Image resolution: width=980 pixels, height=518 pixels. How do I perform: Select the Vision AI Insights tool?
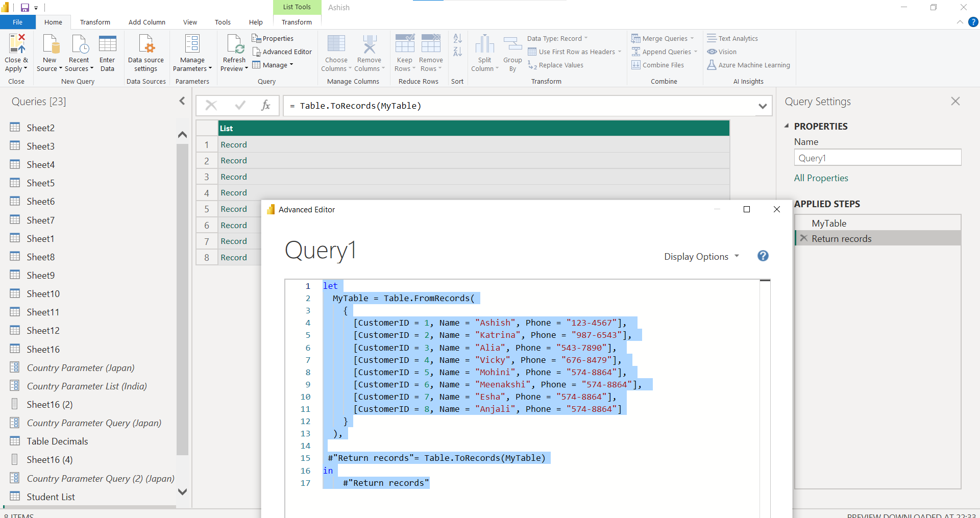(x=722, y=52)
